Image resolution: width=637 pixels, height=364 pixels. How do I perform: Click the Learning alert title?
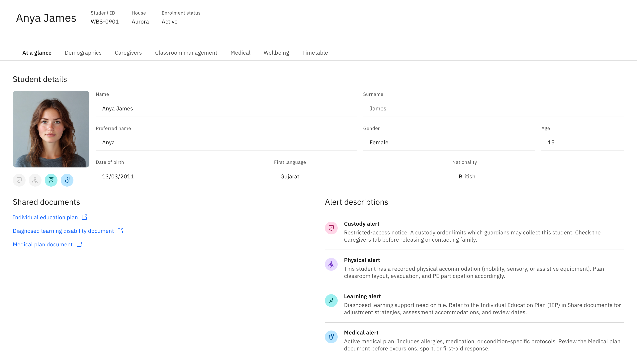[362, 296]
